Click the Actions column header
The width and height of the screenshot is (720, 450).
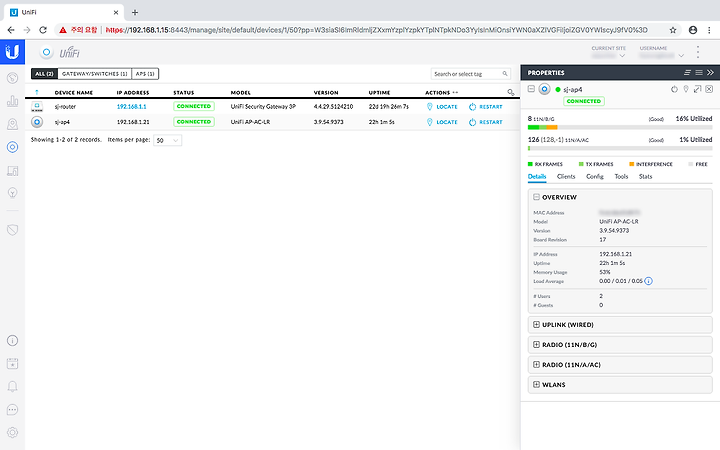(437, 93)
